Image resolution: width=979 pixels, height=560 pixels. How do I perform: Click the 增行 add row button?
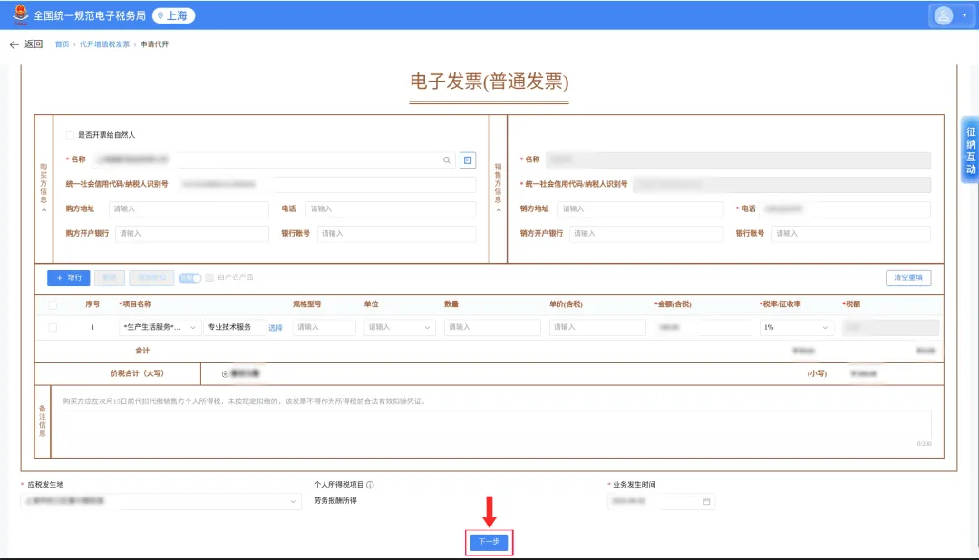(69, 278)
